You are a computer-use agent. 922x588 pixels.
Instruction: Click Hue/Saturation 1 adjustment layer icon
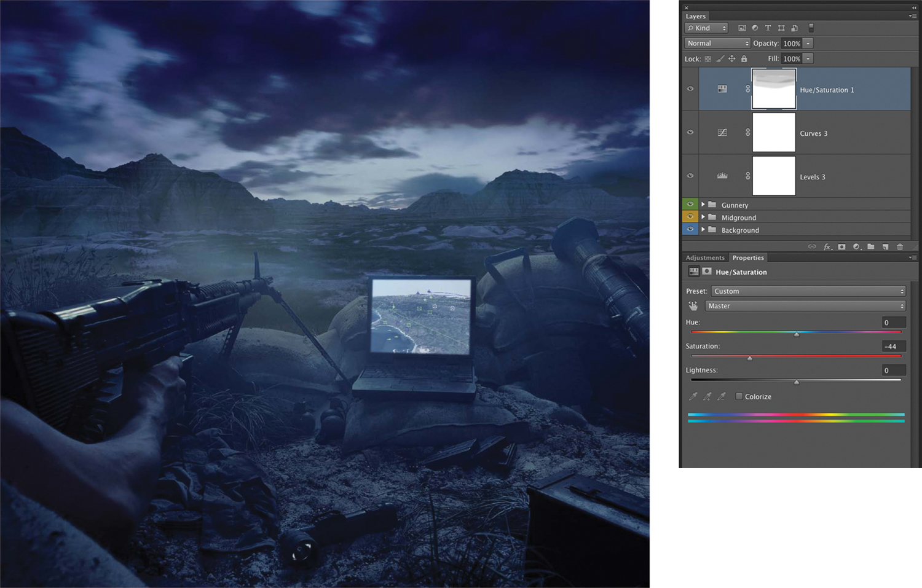pos(722,89)
